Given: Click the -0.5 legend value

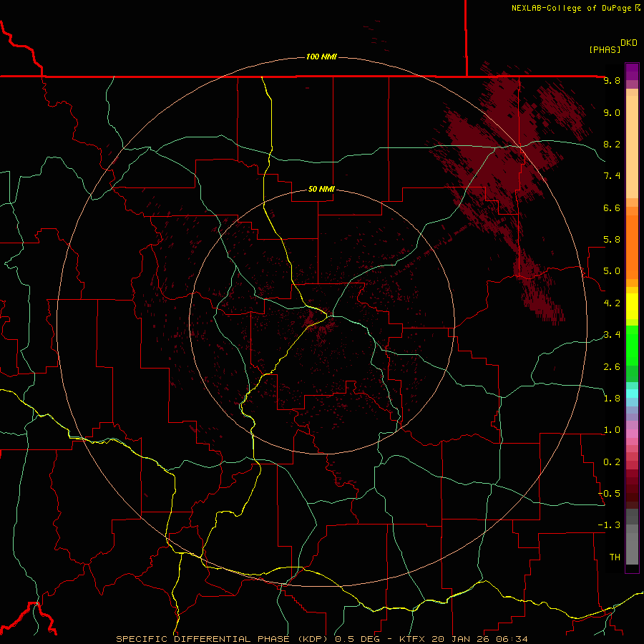Looking at the screenshot, I should coord(609,493).
